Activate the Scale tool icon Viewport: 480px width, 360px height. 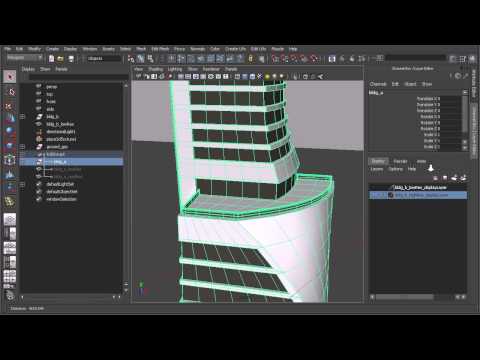(9, 146)
